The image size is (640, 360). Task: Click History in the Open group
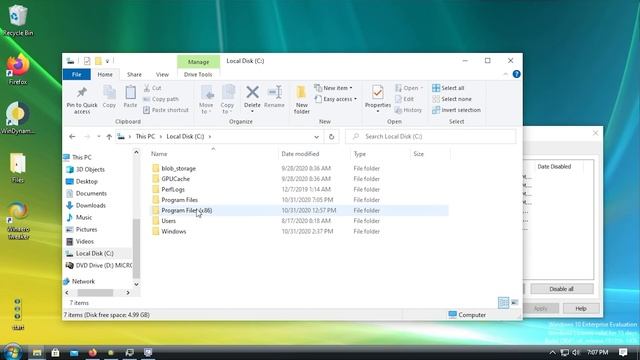coord(408,110)
